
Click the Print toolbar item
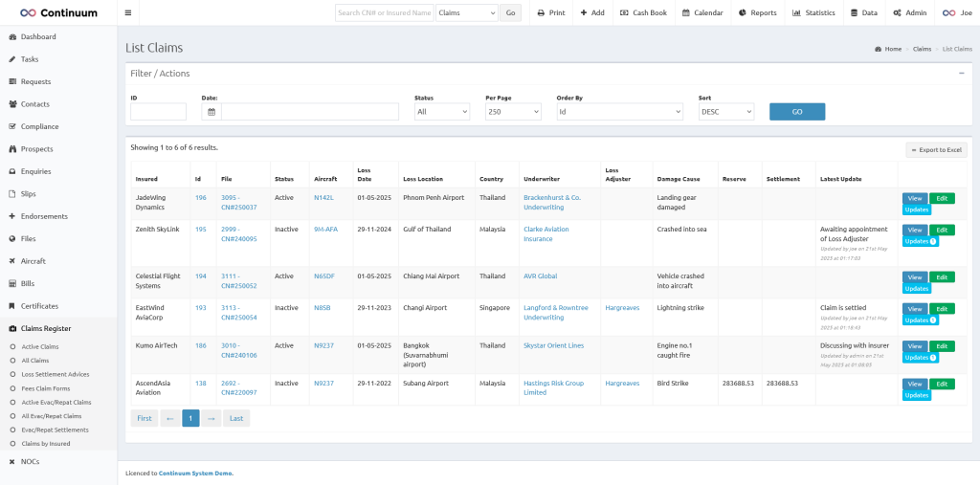point(551,12)
